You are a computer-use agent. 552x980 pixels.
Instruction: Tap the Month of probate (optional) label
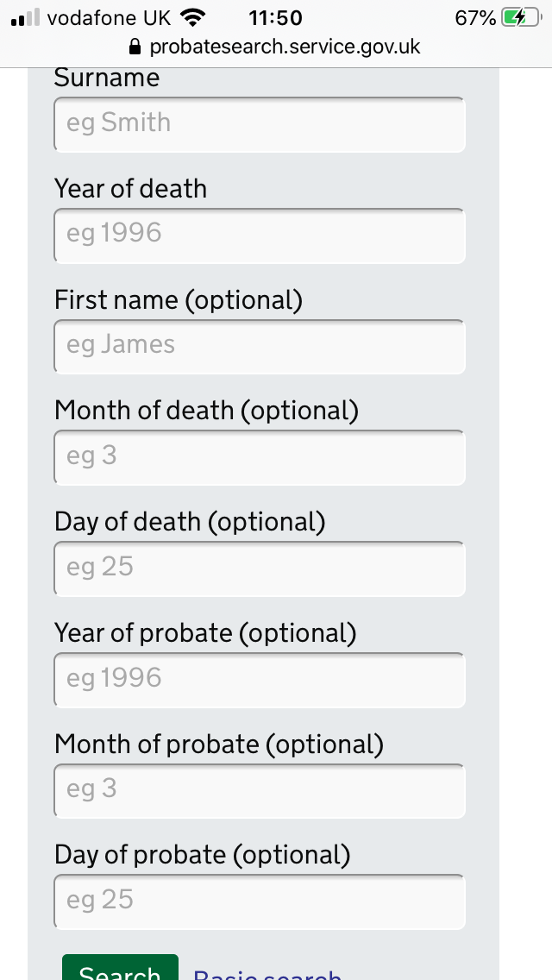click(219, 744)
